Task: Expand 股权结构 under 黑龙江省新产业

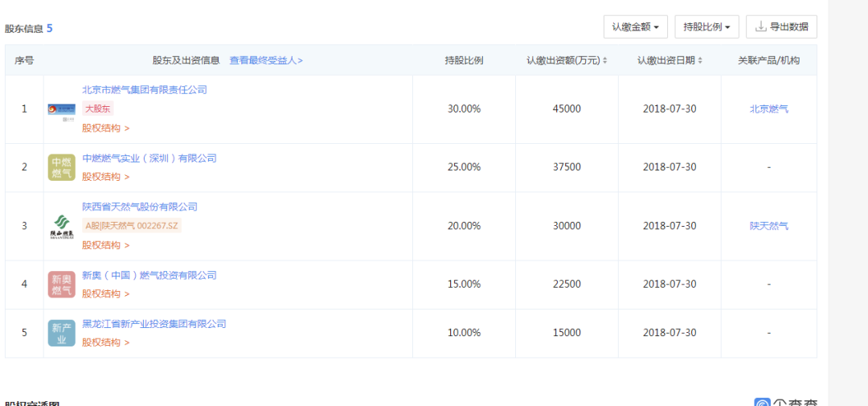Action: pyautogui.click(x=106, y=342)
